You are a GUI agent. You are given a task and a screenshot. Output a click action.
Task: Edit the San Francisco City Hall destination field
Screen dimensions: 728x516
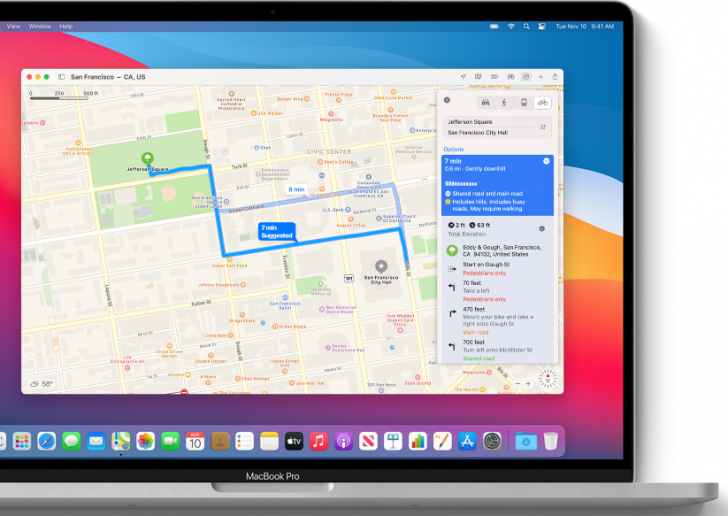[490, 133]
